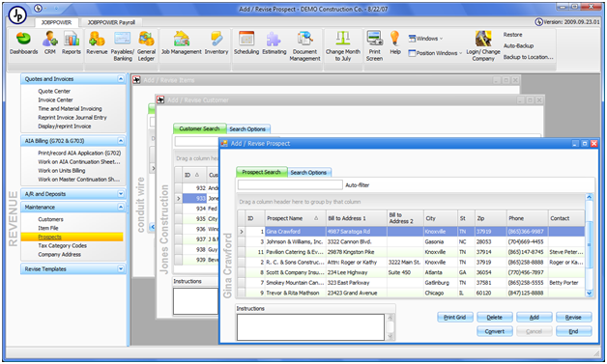Image resolution: width=607 pixels, height=364 pixels.
Task: Open the Document Management icon
Action: (304, 46)
